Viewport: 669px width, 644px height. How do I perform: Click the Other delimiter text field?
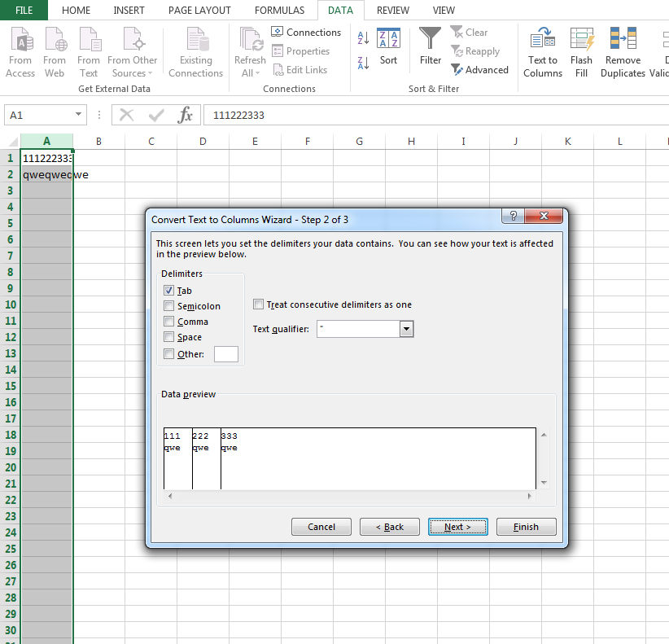(x=225, y=354)
